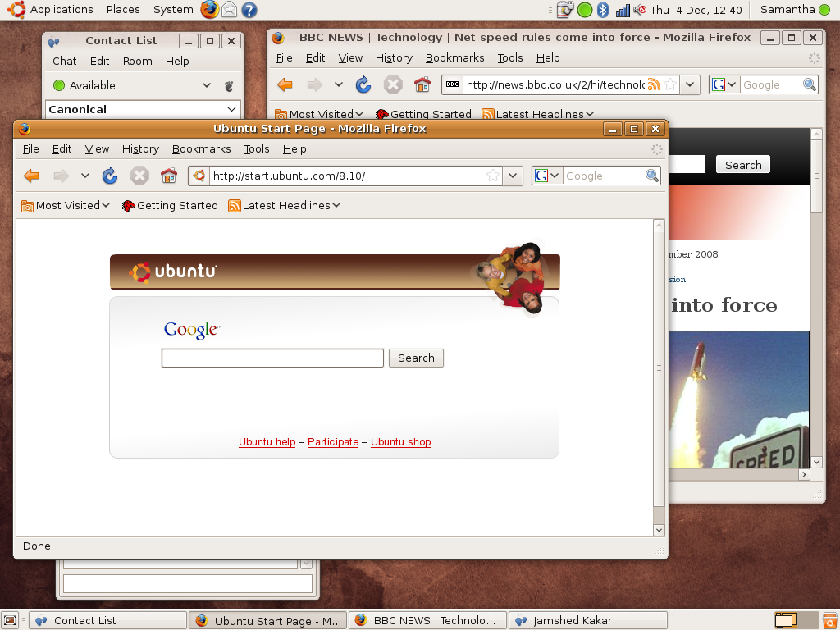
Task: Open the Bluetooth applet in system tray
Action: click(603, 10)
